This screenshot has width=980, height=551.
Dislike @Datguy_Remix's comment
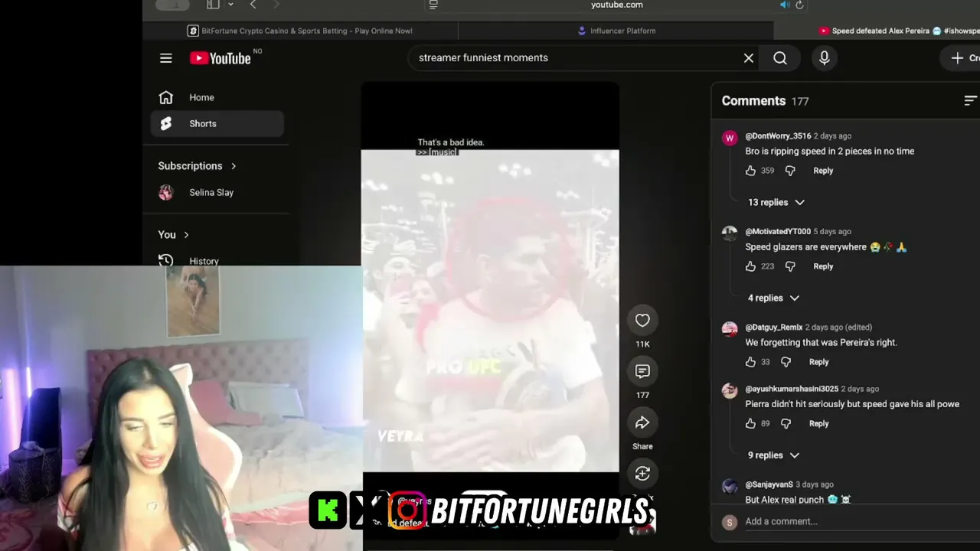[x=786, y=362]
